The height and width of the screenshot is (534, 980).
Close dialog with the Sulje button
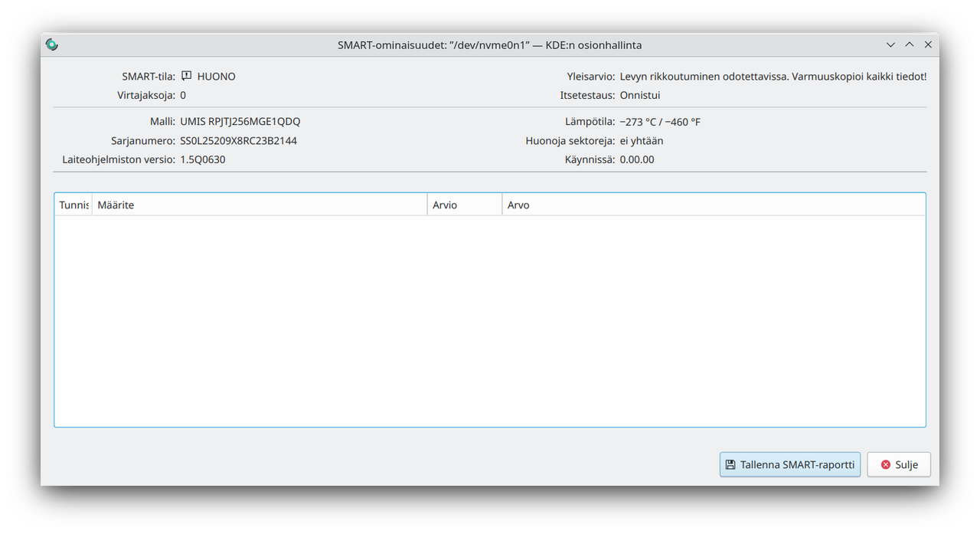click(x=899, y=464)
